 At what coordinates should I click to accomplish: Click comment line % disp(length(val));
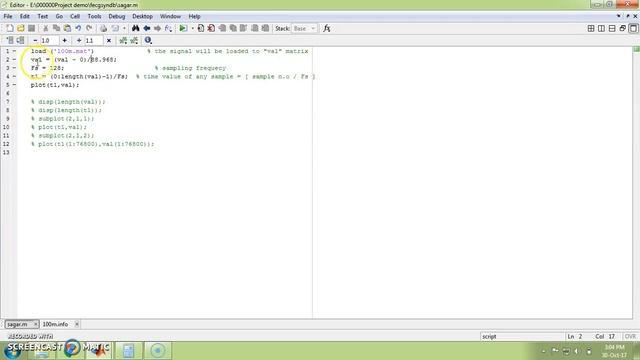tap(68, 102)
